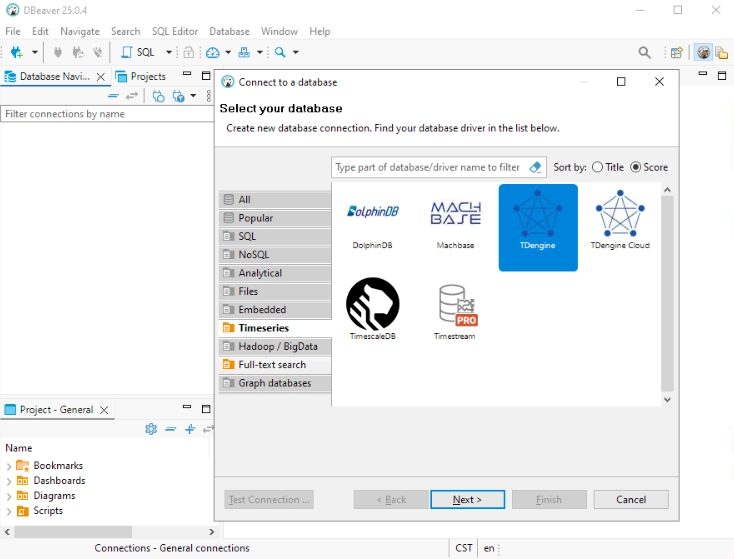Click the new folder icon in navigator
The image size is (734, 559).
pyautogui.click(x=158, y=96)
